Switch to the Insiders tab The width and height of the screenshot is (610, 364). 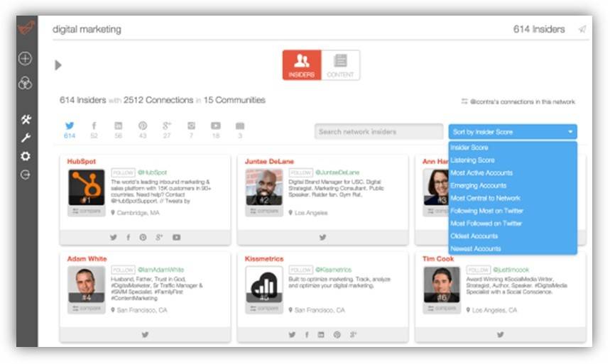pos(302,65)
